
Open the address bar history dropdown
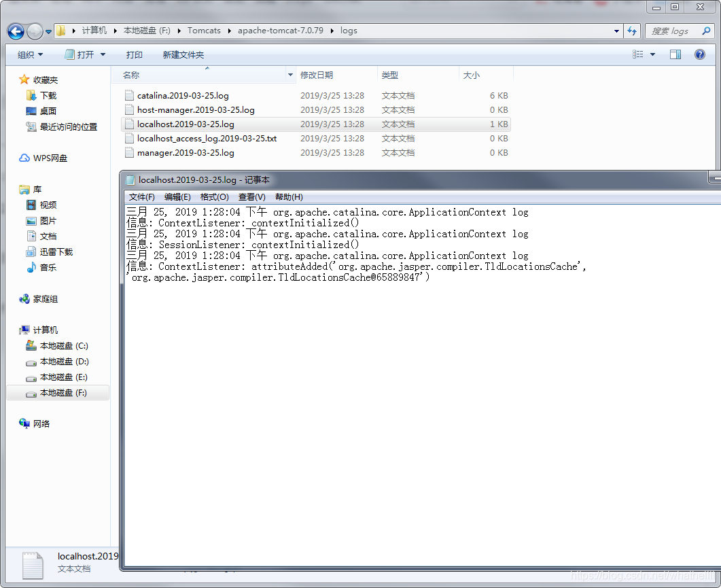pos(616,31)
